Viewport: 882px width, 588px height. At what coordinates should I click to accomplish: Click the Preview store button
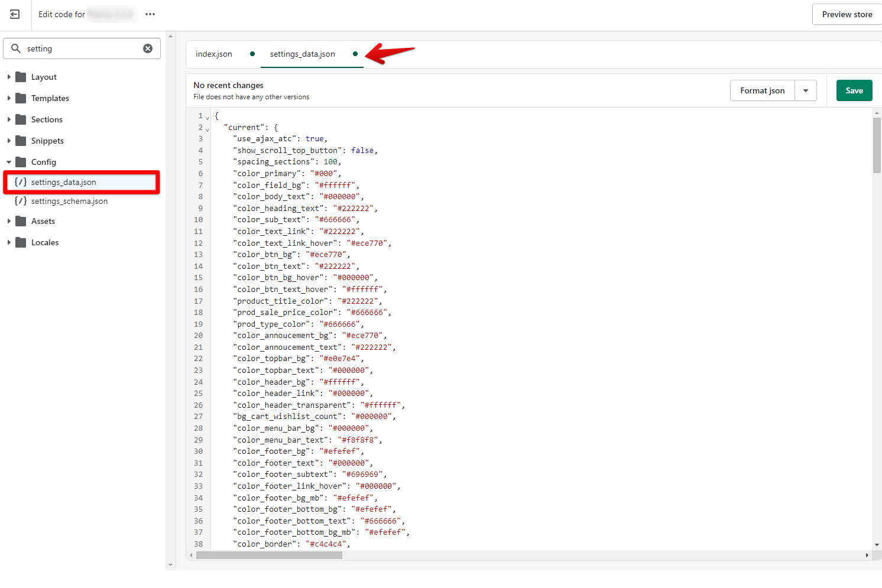point(847,14)
